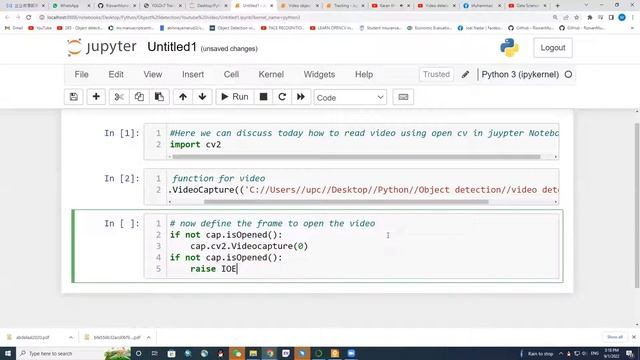Open the browser extensions puzzle icon

[x=589, y=18]
